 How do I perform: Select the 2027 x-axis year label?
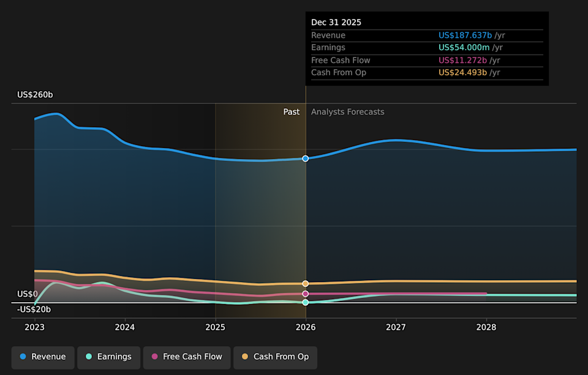pos(396,327)
